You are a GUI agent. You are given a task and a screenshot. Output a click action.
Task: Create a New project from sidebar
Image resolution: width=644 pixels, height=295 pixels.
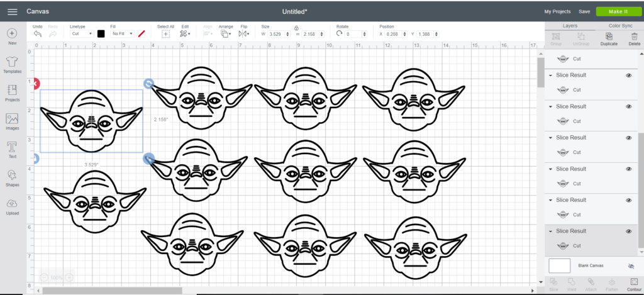click(x=12, y=36)
